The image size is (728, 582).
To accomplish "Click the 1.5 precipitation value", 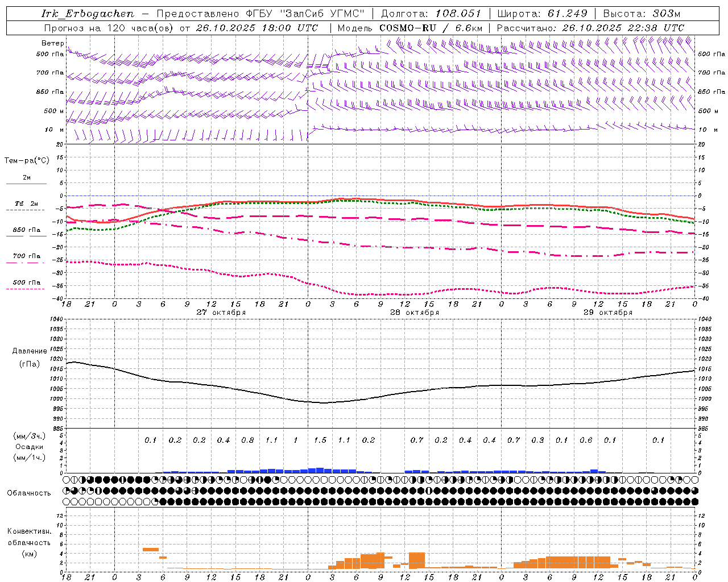I will 320,440.
